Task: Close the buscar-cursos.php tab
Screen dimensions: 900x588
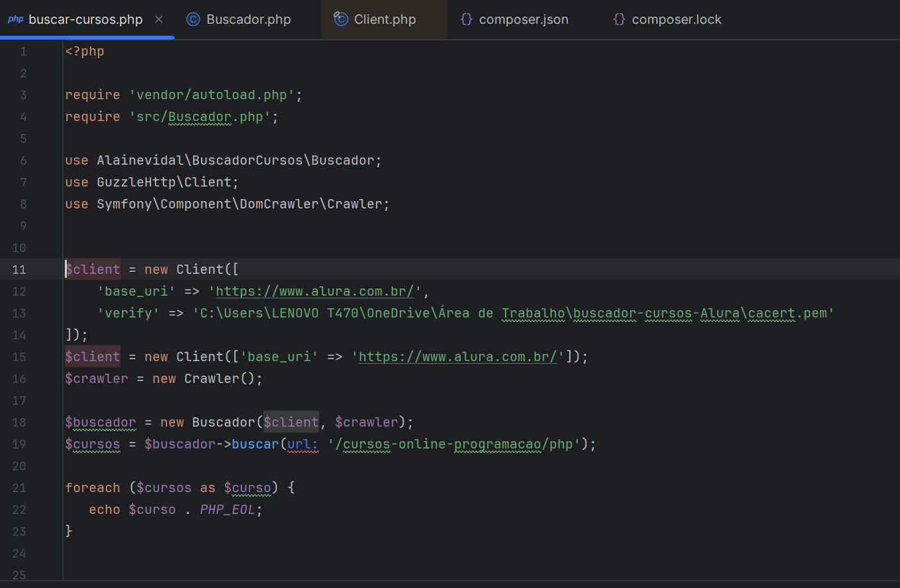Action: click(x=159, y=19)
